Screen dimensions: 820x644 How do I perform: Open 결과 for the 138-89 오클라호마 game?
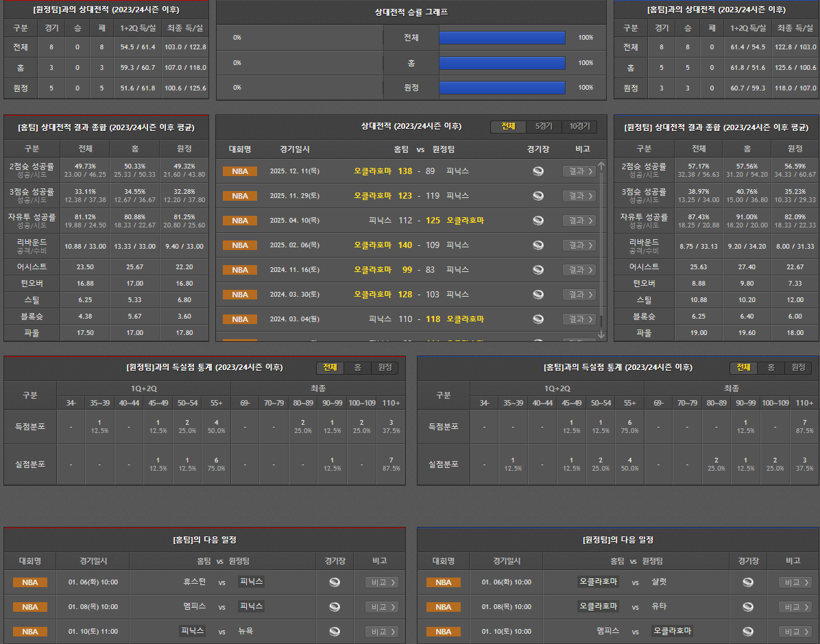(x=579, y=171)
